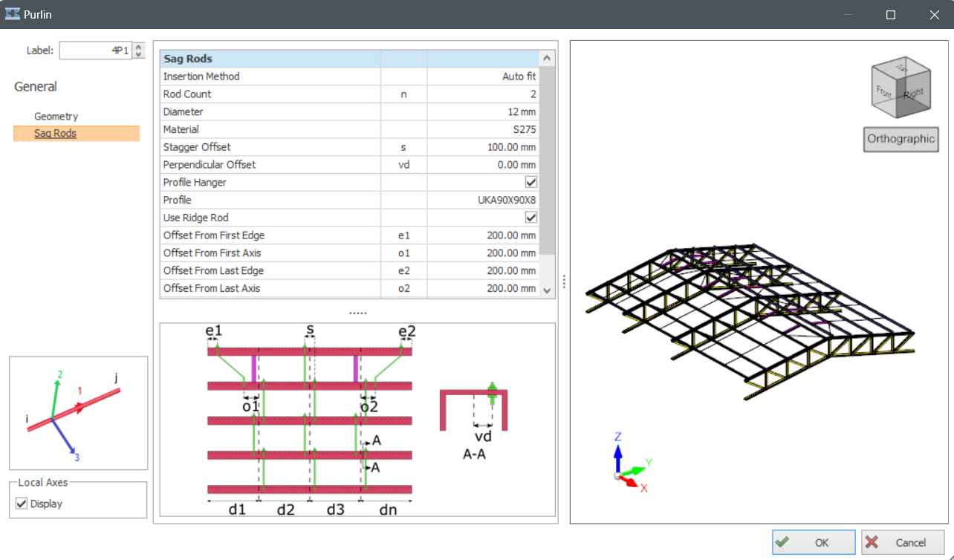The width and height of the screenshot is (954, 560).
Task: Open the Material S275 value field
Action: 482,129
